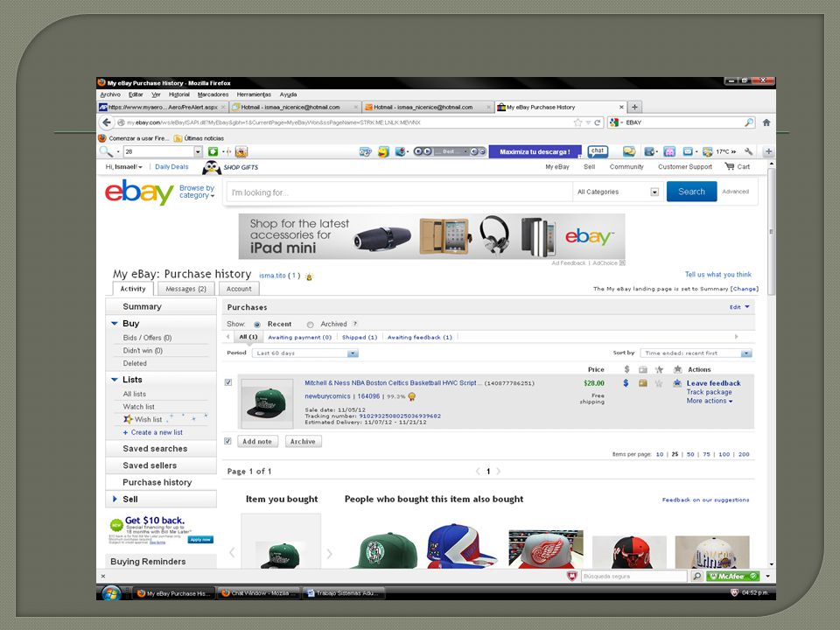Click the feedback star beside isma.tito

pyautogui.click(x=309, y=276)
